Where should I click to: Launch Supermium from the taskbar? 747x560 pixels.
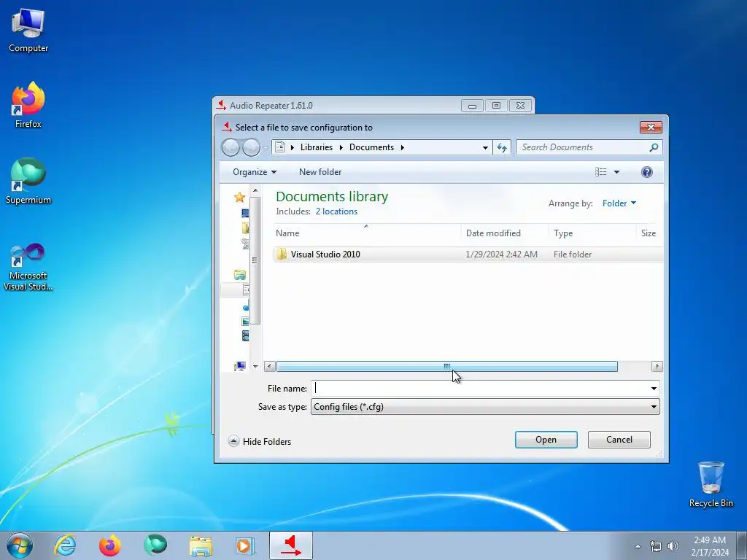pyautogui.click(x=155, y=545)
